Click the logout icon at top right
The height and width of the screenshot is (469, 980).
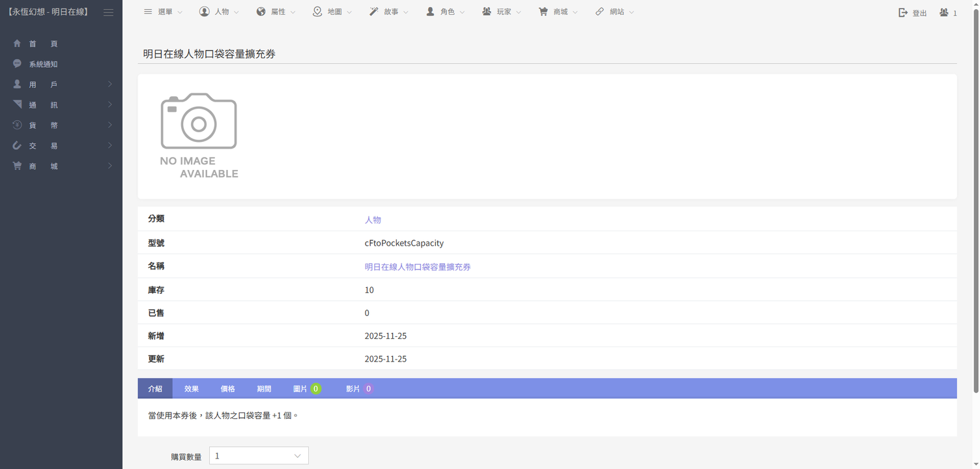point(903,12)
